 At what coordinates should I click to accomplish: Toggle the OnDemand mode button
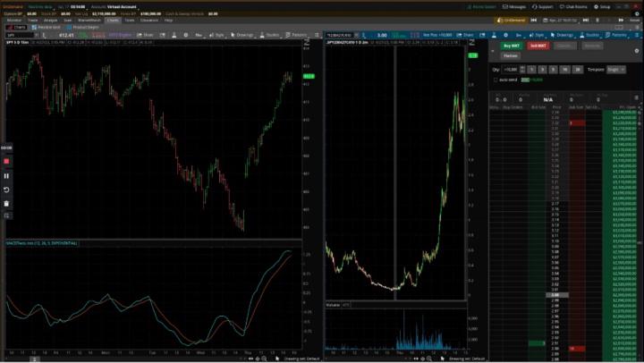coord(513,20)
